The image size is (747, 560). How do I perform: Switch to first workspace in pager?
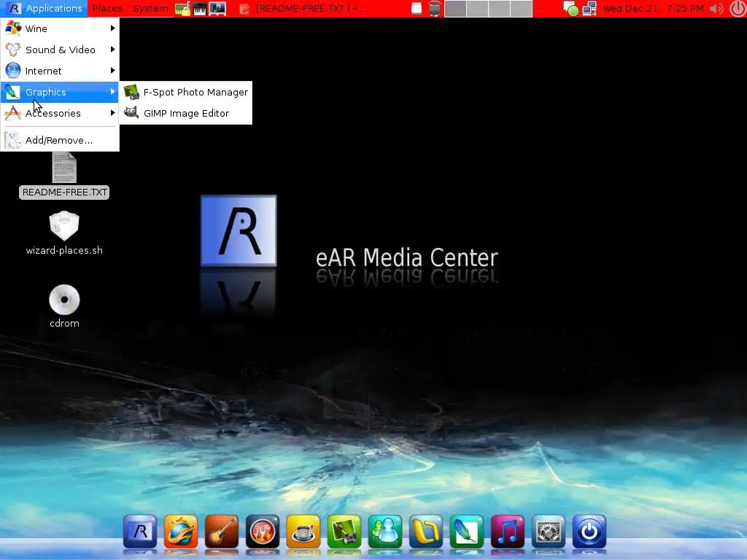pyautogui.click(x=455, y=8)
